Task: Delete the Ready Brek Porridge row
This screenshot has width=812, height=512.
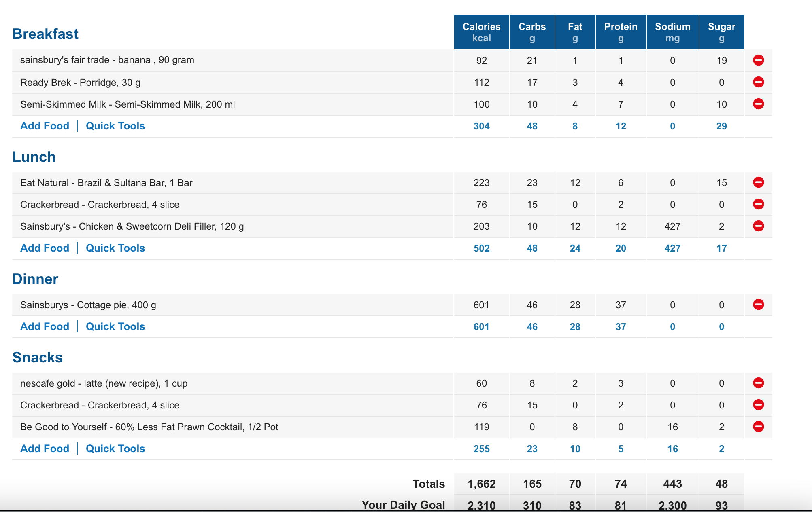Action: 758,82
